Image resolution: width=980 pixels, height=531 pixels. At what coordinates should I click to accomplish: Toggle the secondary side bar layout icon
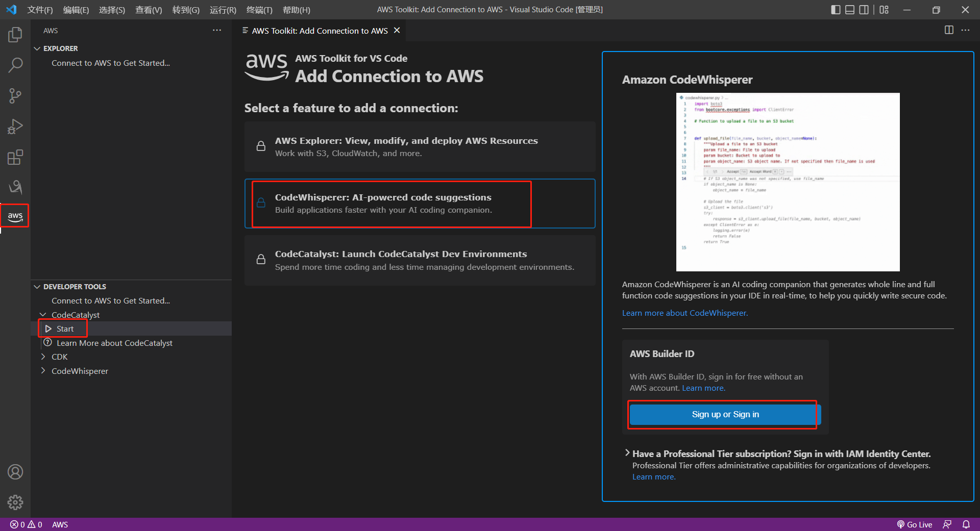click(864, 10)
